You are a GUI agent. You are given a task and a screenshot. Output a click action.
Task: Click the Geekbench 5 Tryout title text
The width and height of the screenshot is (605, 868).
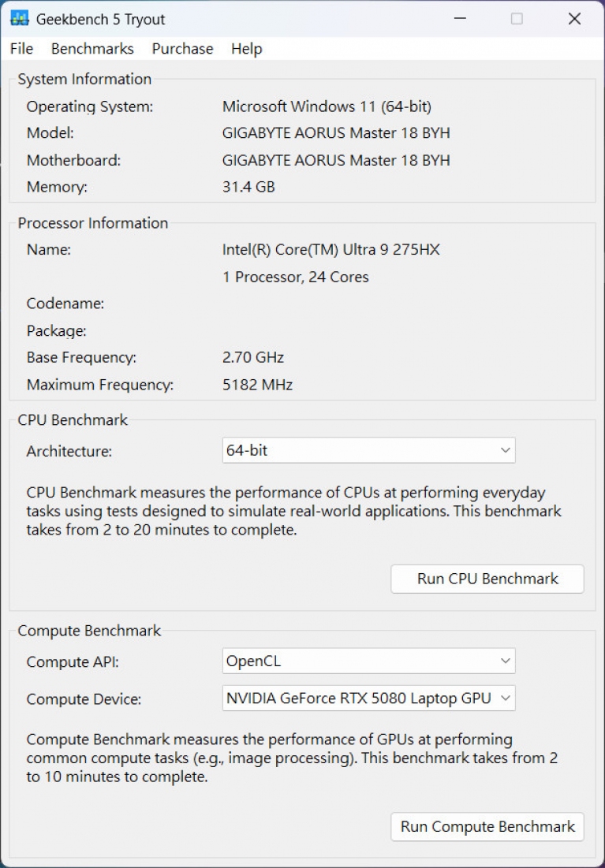click(x=101, y=20)
